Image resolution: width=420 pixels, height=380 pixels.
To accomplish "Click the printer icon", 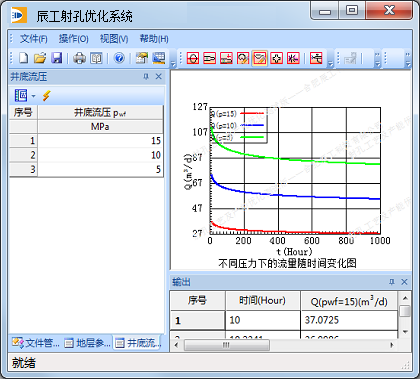I will coord(79,58).
